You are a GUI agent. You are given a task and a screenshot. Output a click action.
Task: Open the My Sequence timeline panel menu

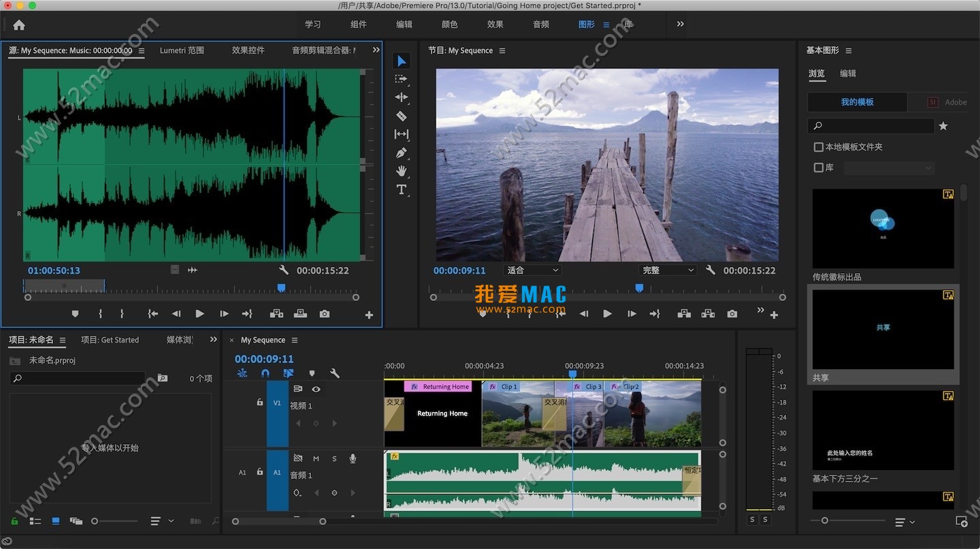(x=295, y=340)
